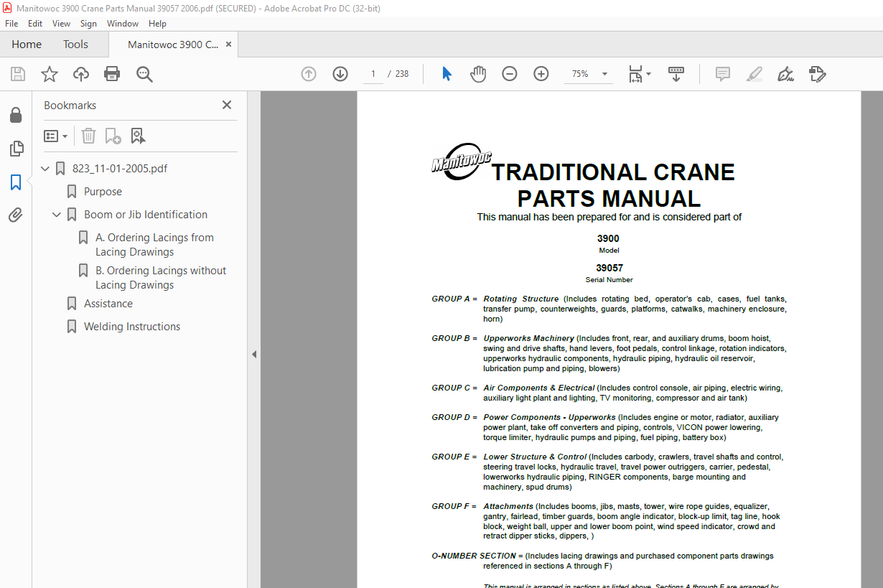This screenshot has width=883, height=588.
Task: Zoom in with the plus icon
Action: (x=541, y=74)
